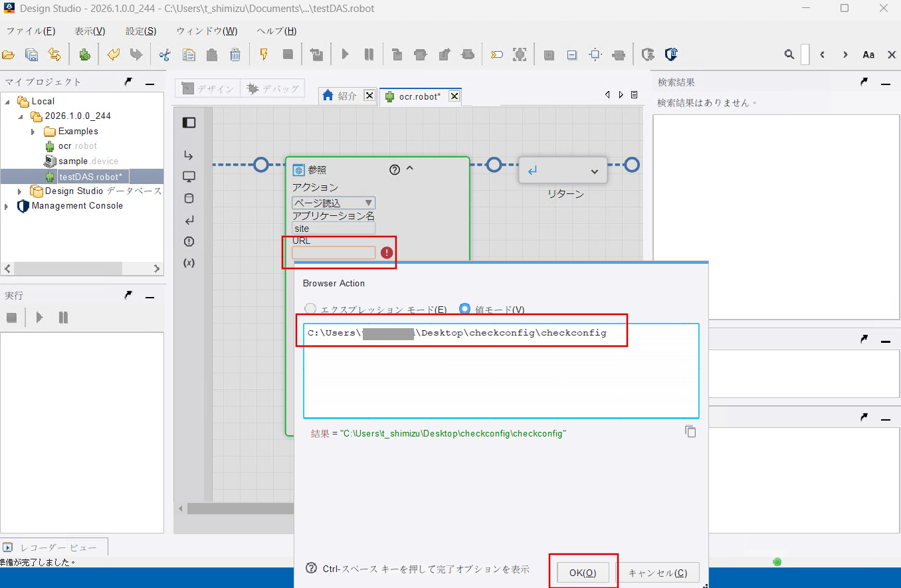
Task: Click the open folder toolbar icon
Action: click(9, 54)
